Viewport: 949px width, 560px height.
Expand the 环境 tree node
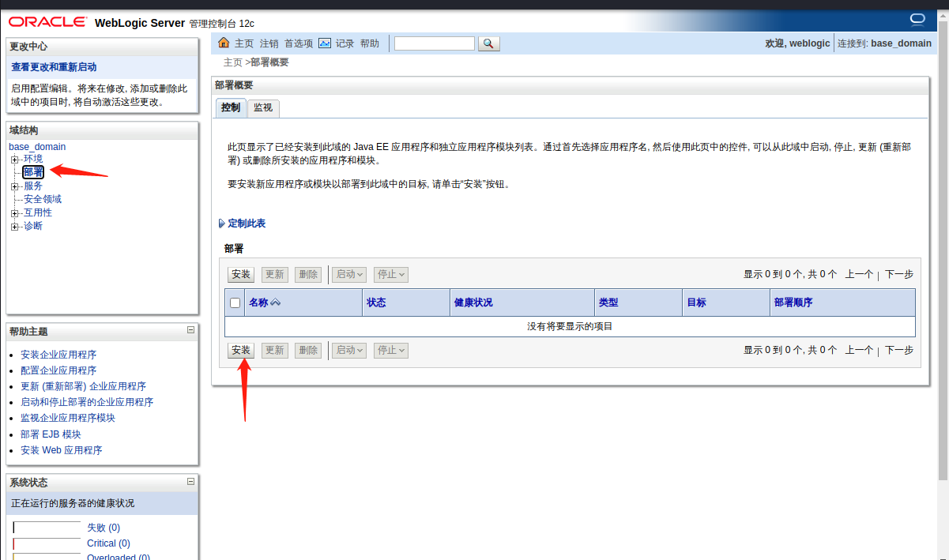(14, 160)
